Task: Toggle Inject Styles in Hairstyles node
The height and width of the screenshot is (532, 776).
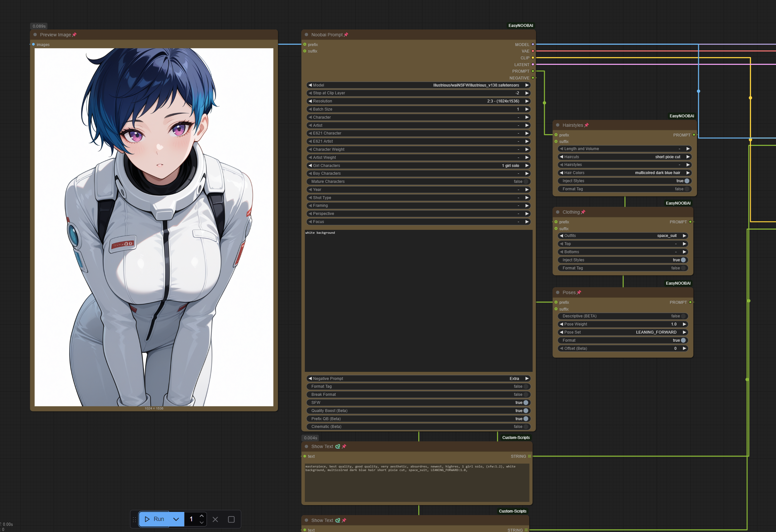Action: (x=686, y=181)
